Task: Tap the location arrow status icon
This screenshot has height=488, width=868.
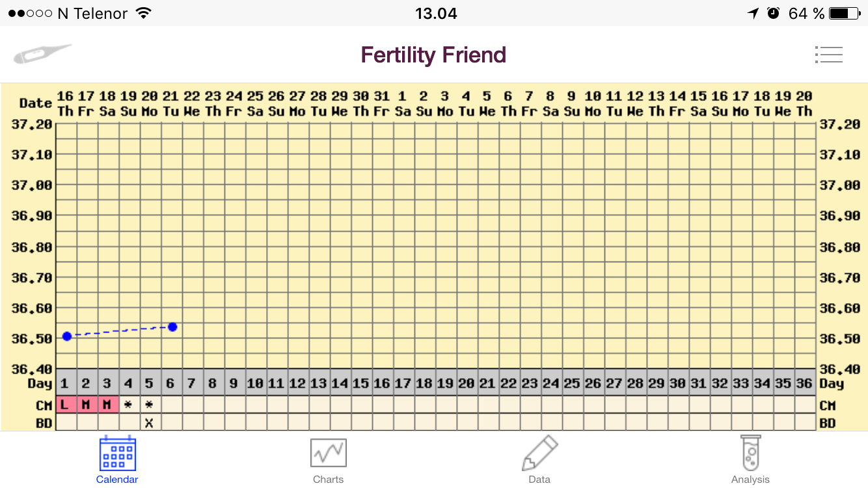Action: tap(753, 13)
